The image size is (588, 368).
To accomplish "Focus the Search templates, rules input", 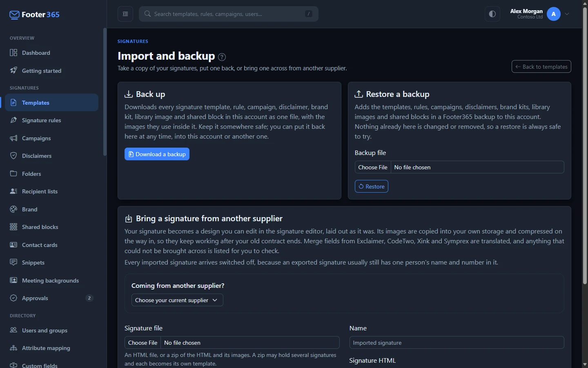I will click(229, 14).
